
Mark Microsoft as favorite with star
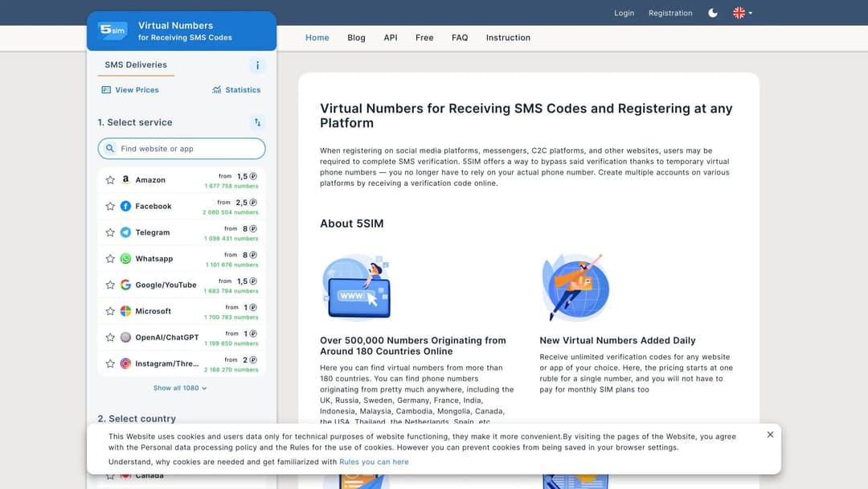(110, 311)
